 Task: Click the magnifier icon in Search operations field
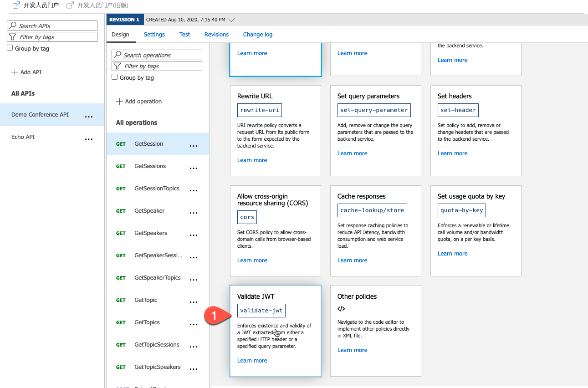(x=118, y=55)
